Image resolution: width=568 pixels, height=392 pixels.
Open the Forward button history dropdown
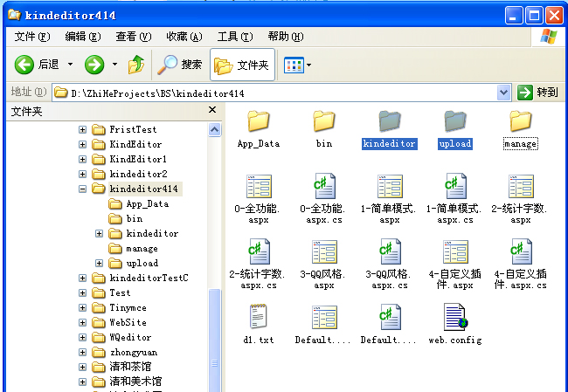[x=114, y=65]
